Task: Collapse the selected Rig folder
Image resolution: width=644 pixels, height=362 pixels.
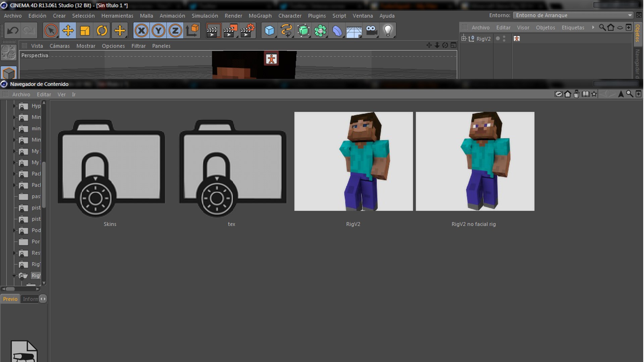Action: click(14, 276)
